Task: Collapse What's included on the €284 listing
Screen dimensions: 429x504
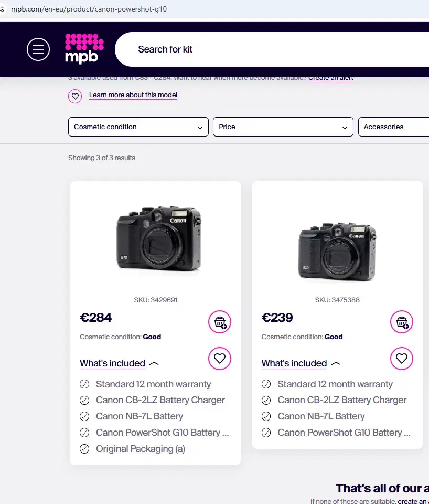Action: [112, 363]
